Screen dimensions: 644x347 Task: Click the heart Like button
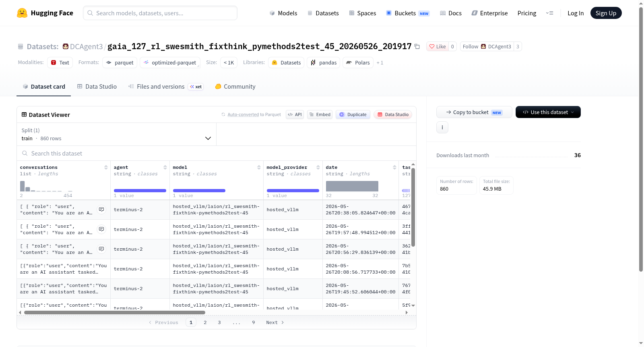pyautogui.click(x=438, y=46)
